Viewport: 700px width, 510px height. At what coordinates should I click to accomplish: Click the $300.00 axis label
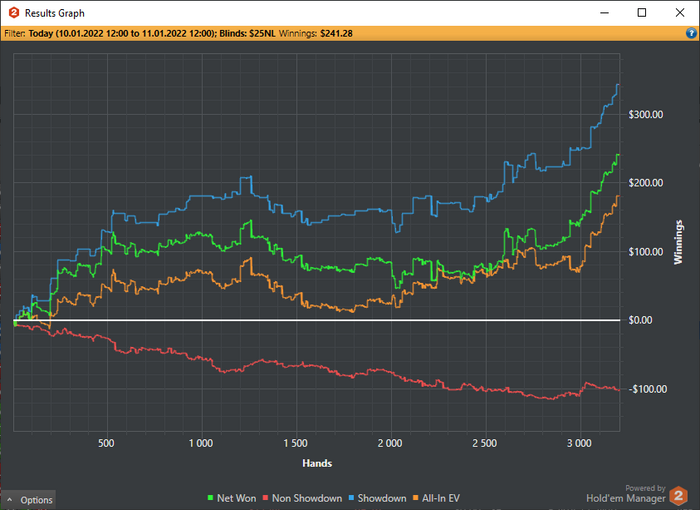tap(646, 114)
